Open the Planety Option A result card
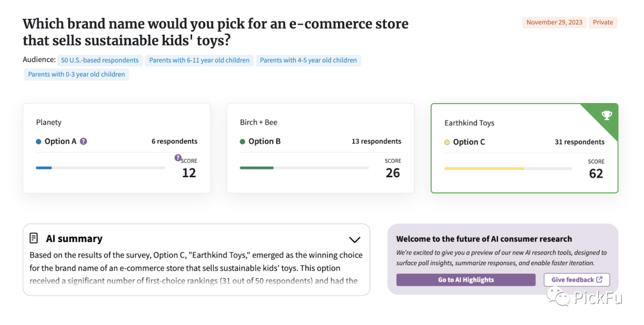Image resolution: width=644 pixels, height=325 pixels. [116, 148]
